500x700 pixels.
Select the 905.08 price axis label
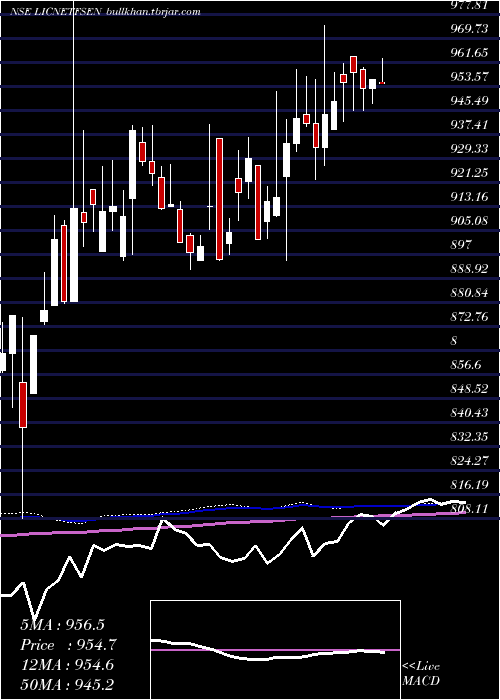click(471, 221)
